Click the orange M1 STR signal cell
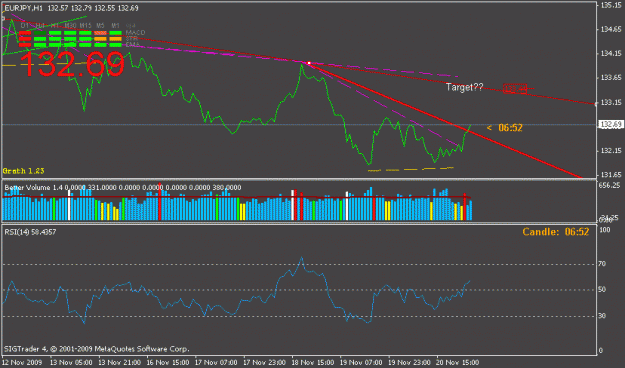 (115, 39)
